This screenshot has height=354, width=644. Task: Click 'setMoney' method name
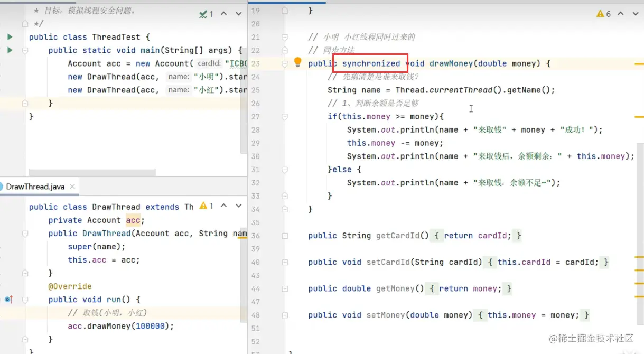386,315
